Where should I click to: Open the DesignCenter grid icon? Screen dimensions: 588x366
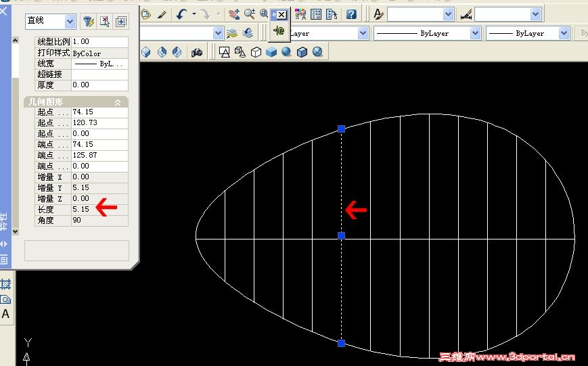pyautogui.click(x=316, y=14)
